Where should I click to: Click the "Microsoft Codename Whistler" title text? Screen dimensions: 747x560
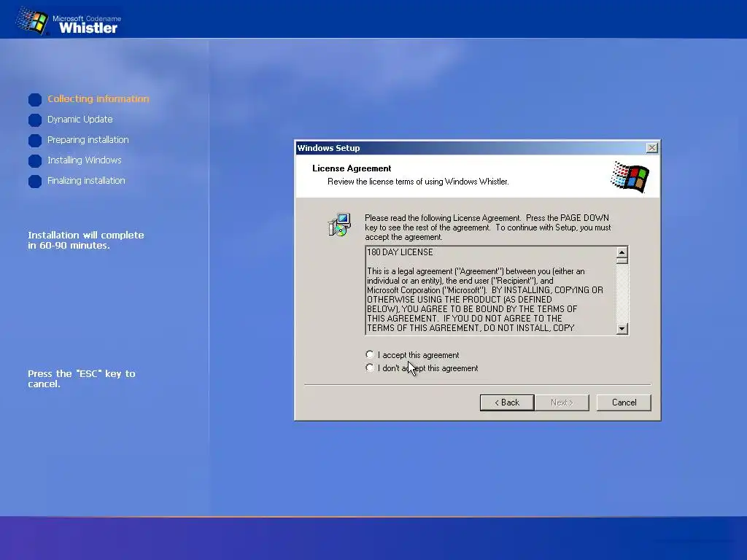pyautogui.click(x=88, y=24)
